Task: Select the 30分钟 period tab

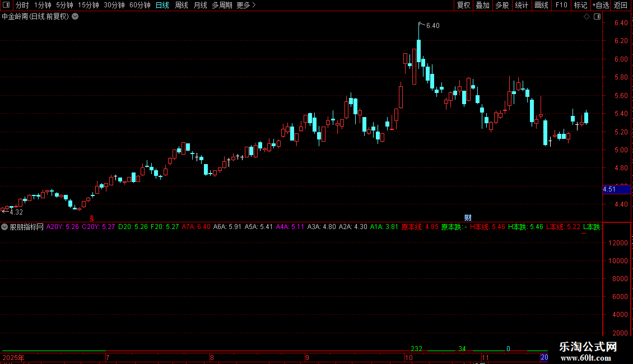Action: point(114,5)
